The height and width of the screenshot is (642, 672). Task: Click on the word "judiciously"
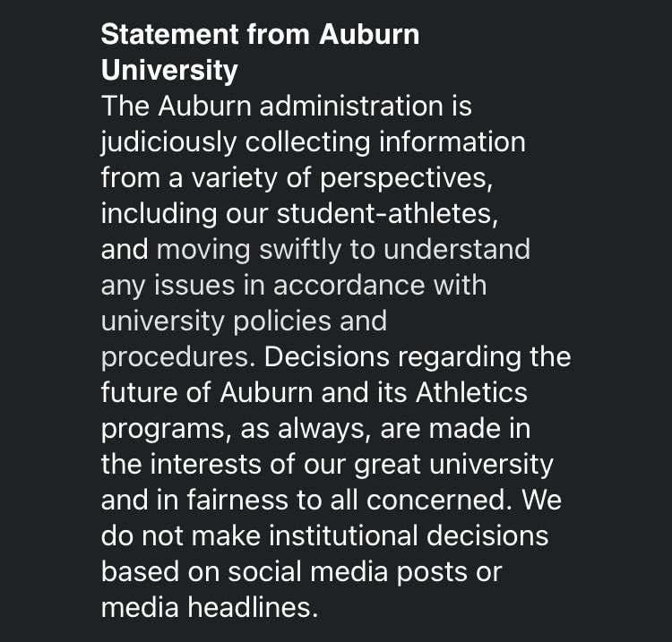[x=168, y=143]
